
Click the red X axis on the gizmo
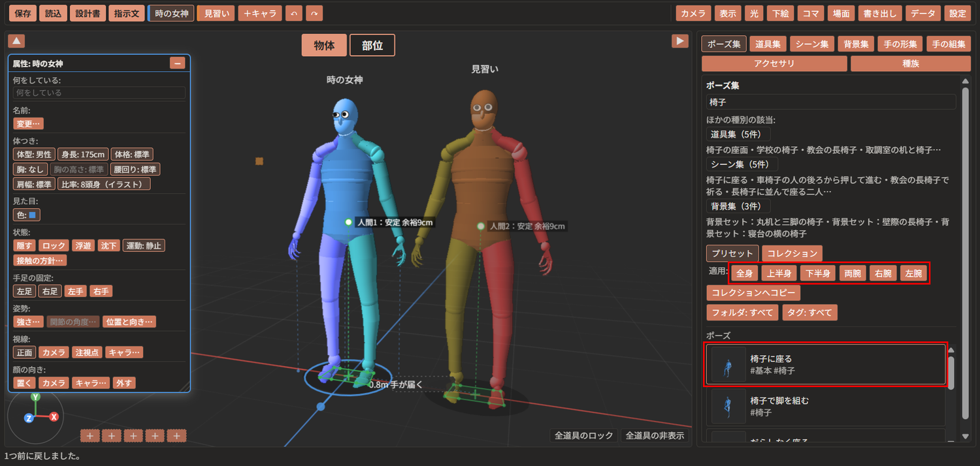[x=54, y=416]
